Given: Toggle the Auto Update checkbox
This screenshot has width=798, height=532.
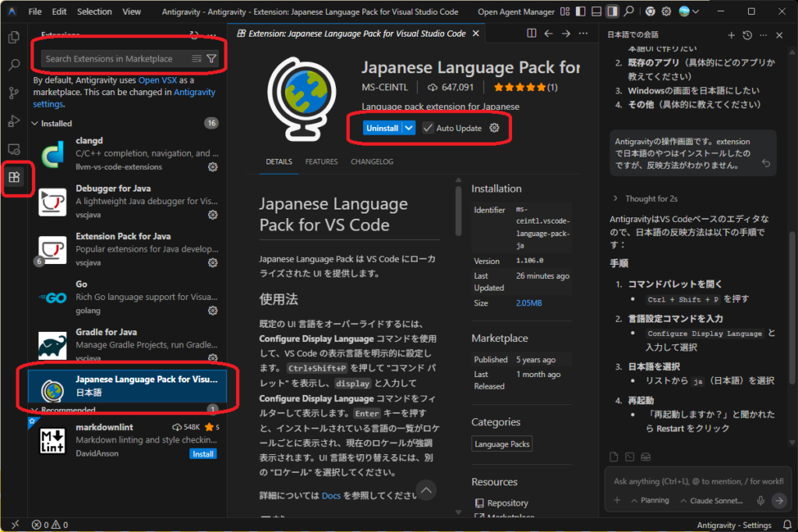Looking at the screenshot, I should 429,128.
